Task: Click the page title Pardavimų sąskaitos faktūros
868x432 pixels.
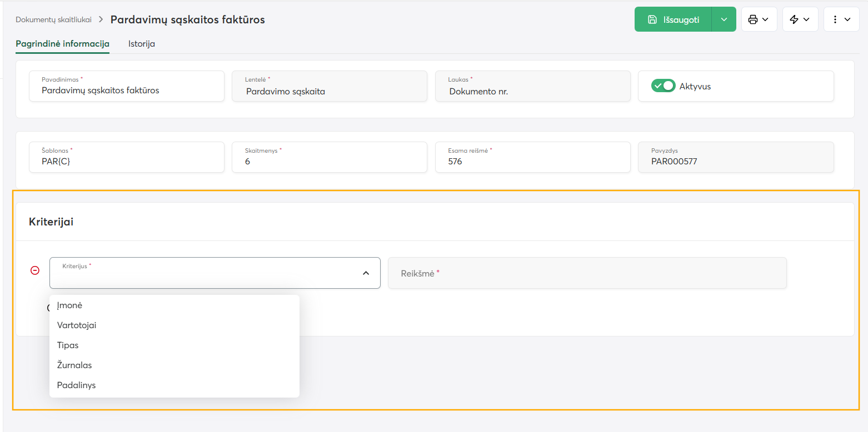Action: pyautogui.click(x=188, y=20)
